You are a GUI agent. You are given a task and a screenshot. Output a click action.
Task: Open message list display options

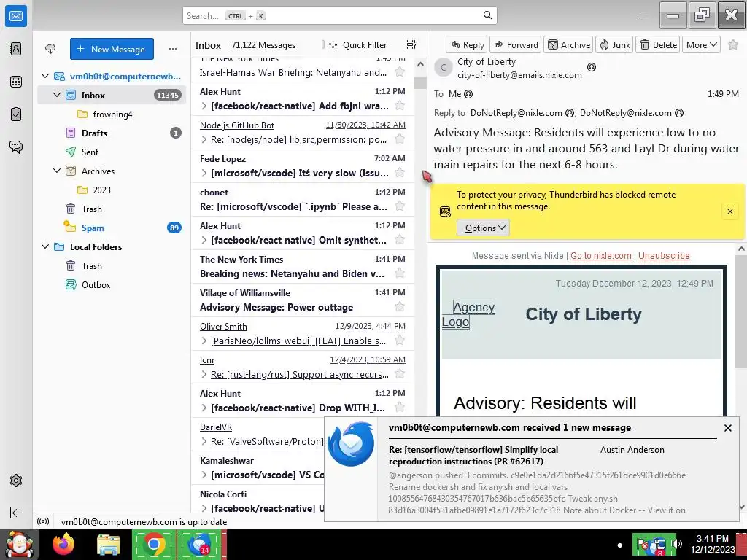coord(411,44)
